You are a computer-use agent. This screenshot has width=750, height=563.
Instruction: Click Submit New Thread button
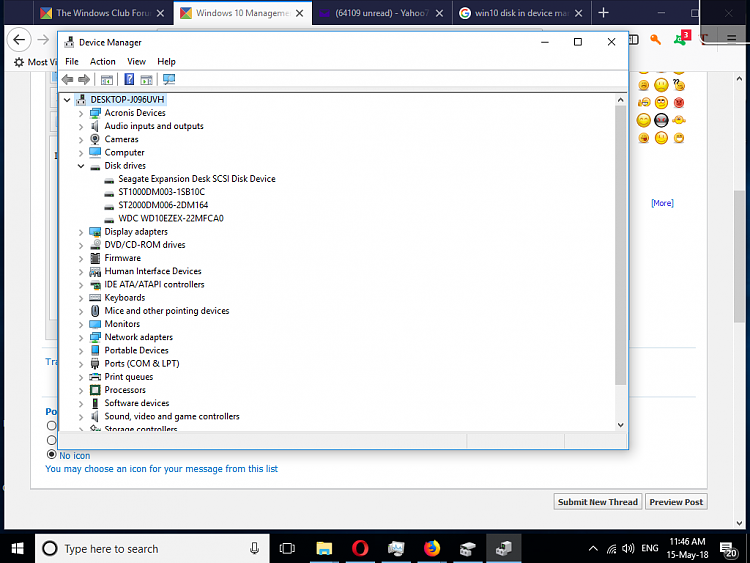597,502
